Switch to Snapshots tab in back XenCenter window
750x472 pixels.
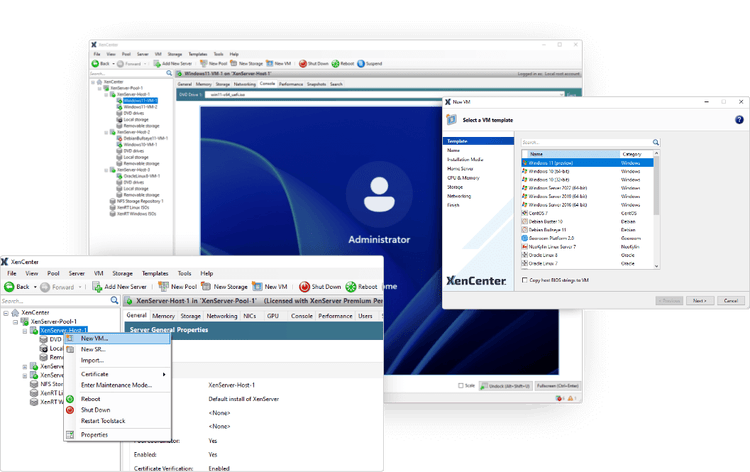[x=316, y=84]
